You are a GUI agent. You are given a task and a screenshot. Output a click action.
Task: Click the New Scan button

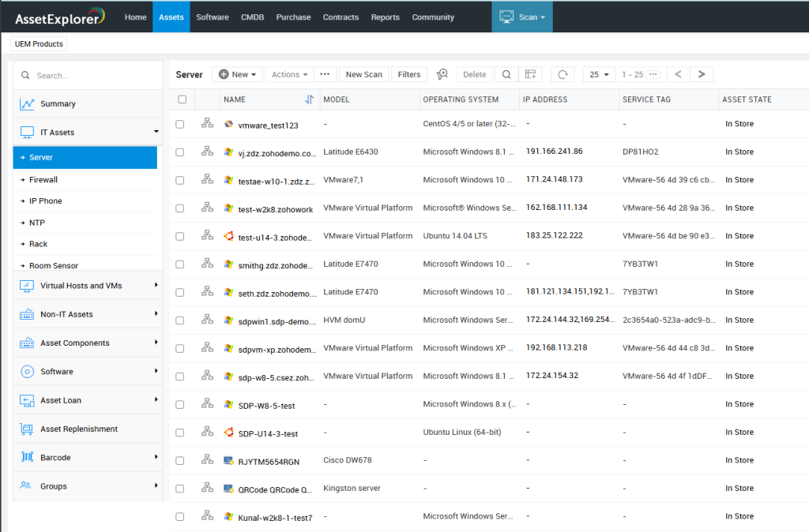click(x=363, y=74)
